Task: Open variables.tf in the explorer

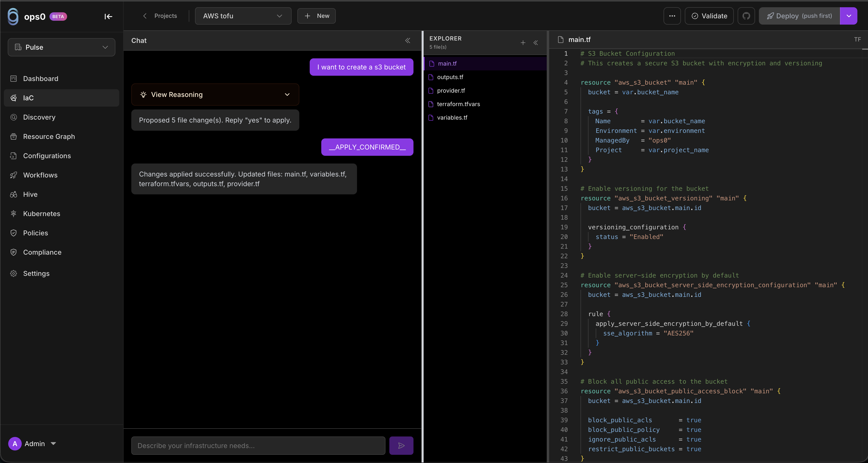Action: (452, 117)
